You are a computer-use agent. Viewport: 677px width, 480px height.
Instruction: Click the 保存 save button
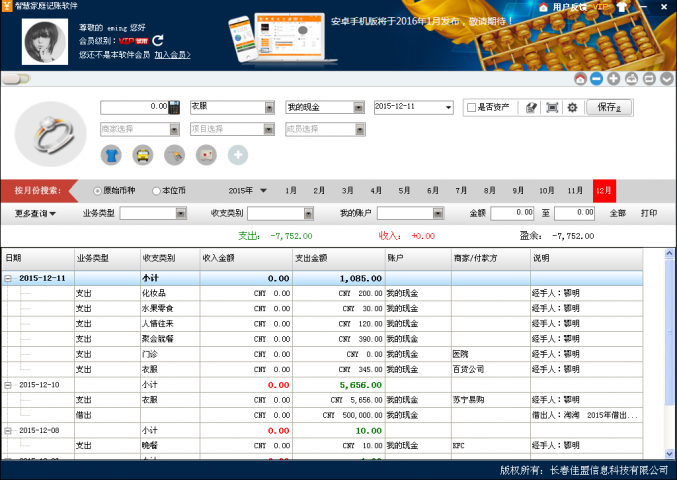click(608, 107)
